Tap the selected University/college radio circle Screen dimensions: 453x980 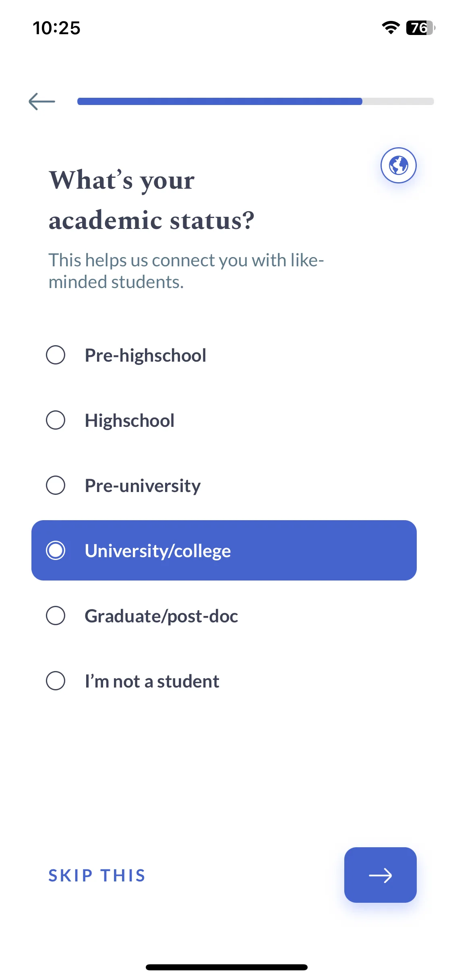56,550
